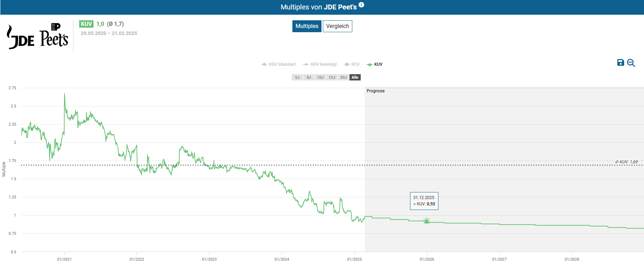This screenshot has width=644, height=268.
Task: Switch to the Multiples tab
Action: (x=307, y=26)
